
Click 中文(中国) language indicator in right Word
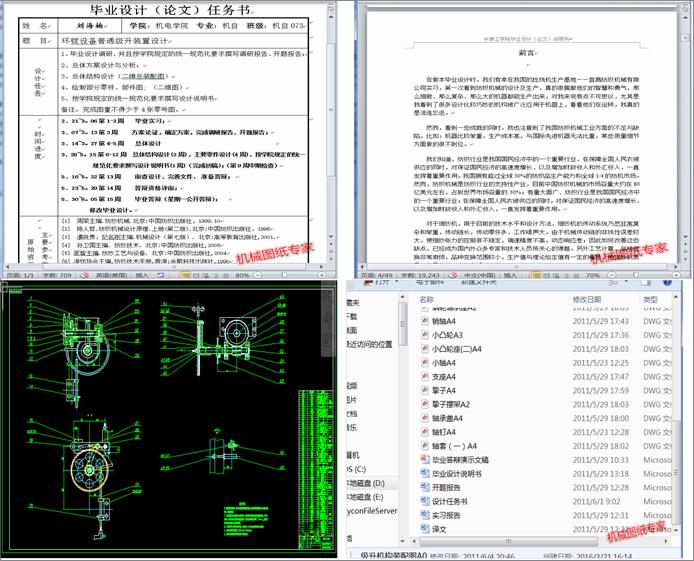pos(479,275)
